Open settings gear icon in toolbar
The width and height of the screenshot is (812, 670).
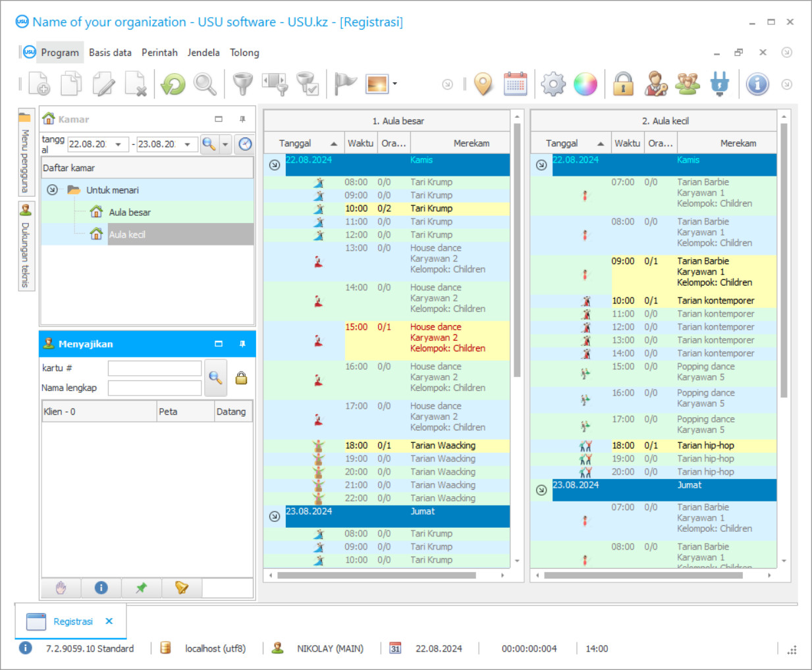pos(553,84)
